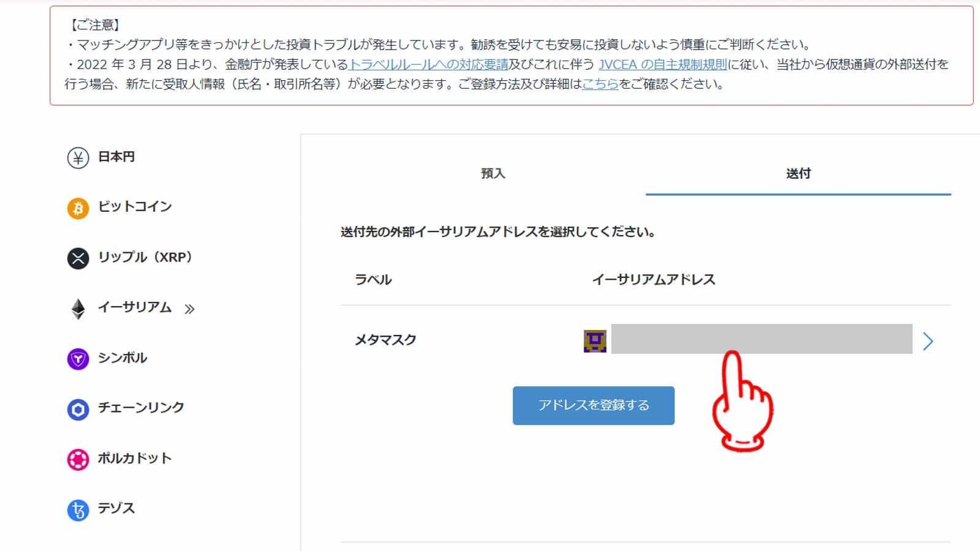
Task: Select the ポルカドット pink icon
Action: [77, 458]
